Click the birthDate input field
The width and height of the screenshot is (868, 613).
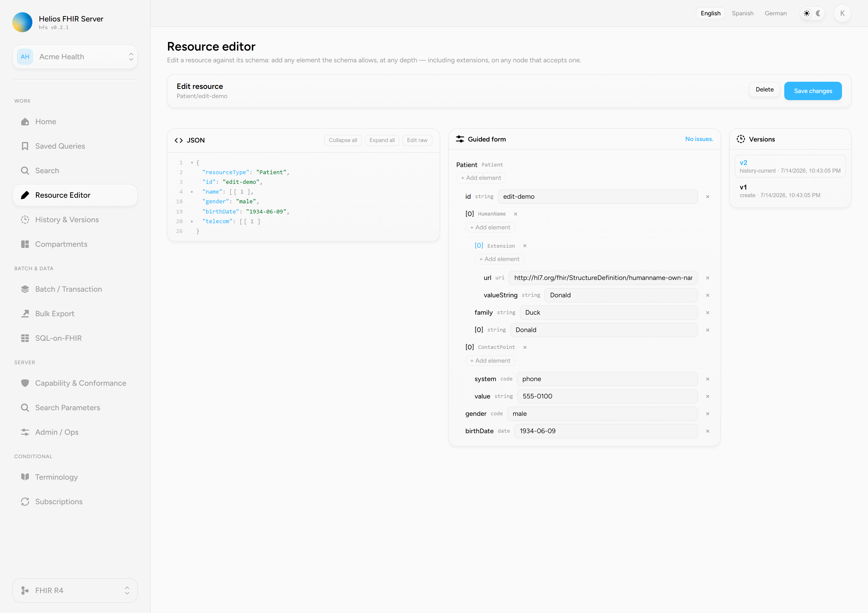pos(606,431)
